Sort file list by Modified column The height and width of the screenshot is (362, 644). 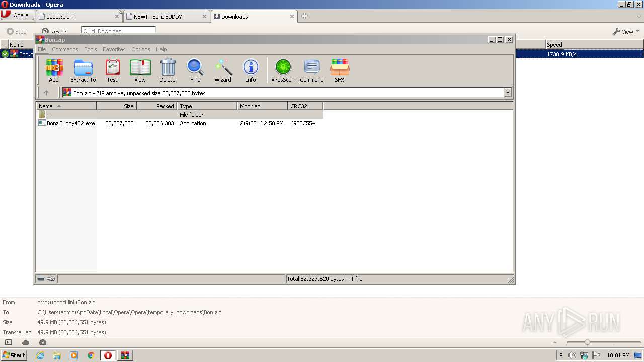pyautogui.click(x=262, y=106)
